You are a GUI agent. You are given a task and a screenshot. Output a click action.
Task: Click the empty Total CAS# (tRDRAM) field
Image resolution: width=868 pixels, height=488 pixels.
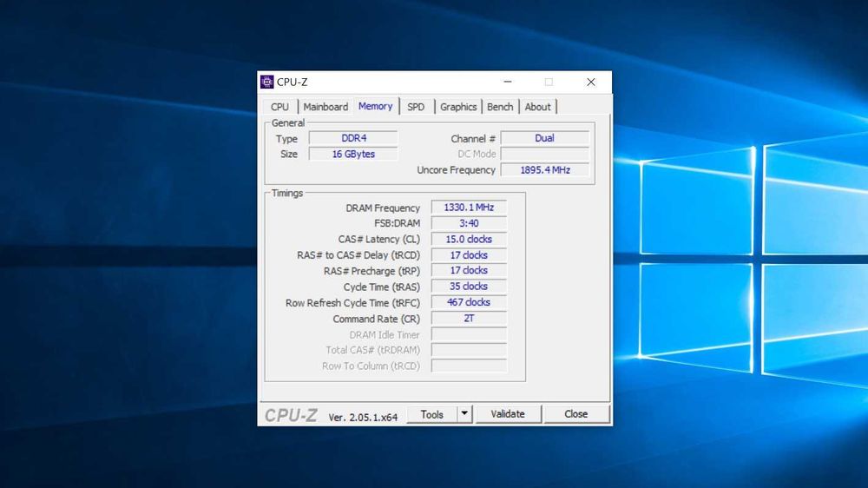coord(469,350)
